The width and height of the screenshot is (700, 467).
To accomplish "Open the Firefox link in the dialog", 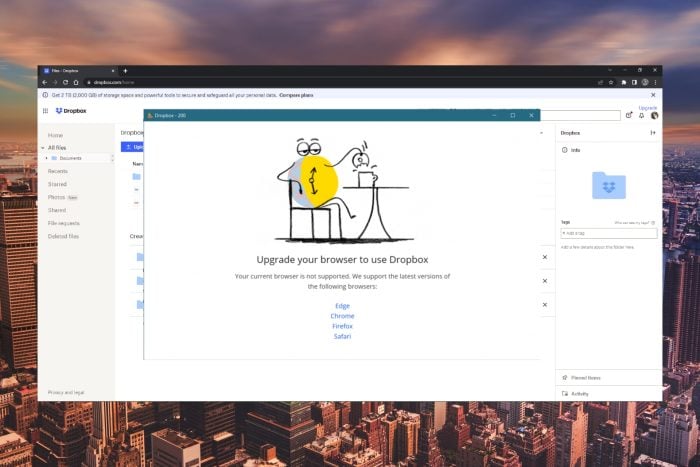I will coord(342,326).
